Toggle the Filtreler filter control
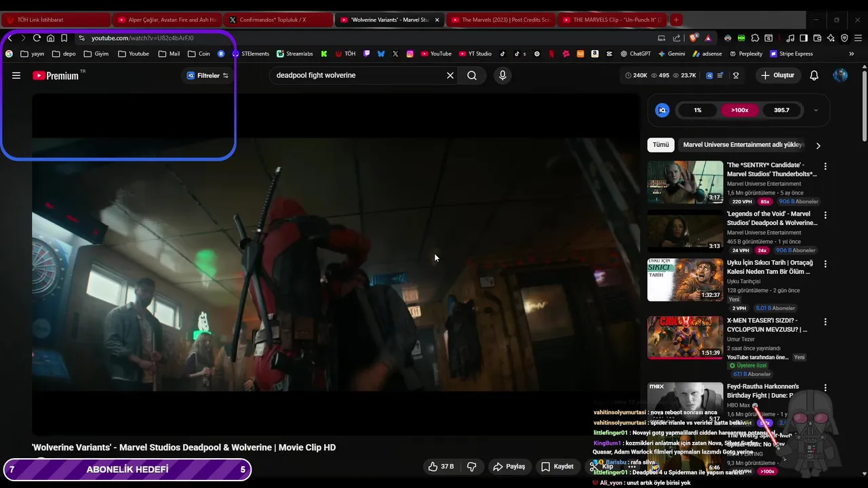The image size is (868, 488). [x=208, y=75]
